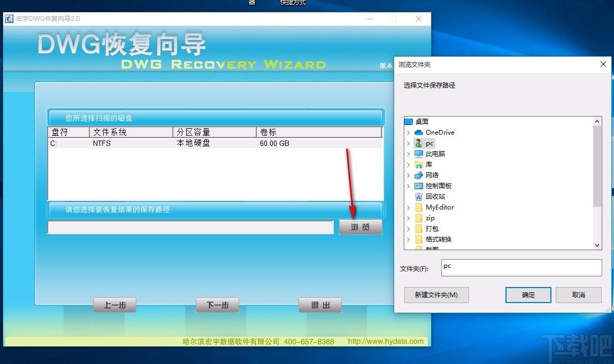Click 桌面 label in the tree

tap(422, 122)
